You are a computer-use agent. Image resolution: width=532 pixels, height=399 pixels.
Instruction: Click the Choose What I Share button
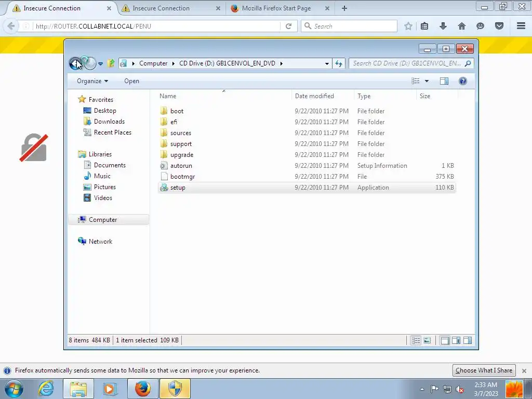click(x=484, y=370)
